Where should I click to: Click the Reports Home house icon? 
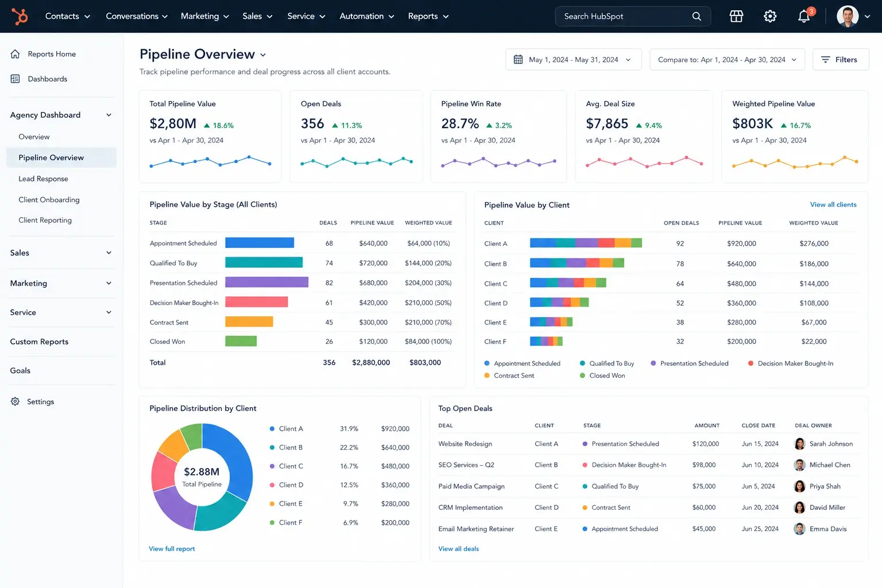pyautogui.click(x=16, y=54)
